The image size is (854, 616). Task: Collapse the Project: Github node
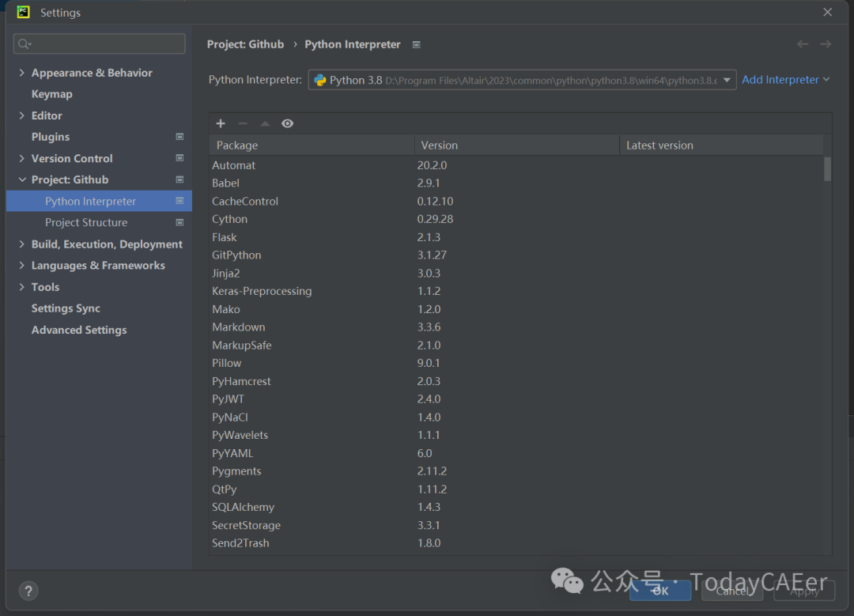click(22, 180)
